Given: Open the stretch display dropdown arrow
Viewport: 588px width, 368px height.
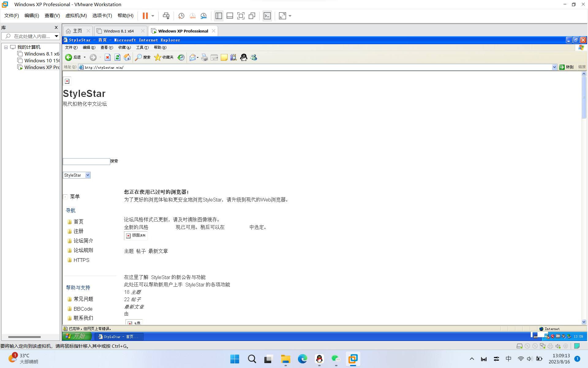Looking at the screenshot, I should click(x=290, y=16).
